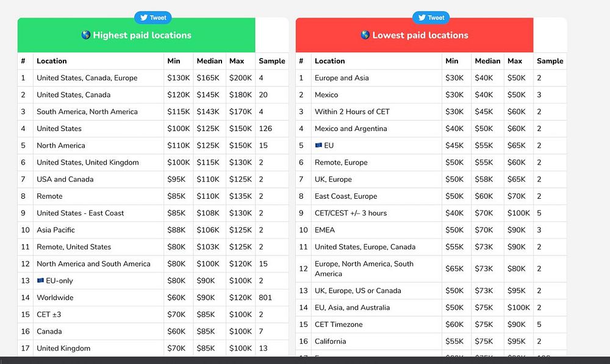The width and height of the screenshot is (610, 364).
Task: Click the EU flag icon in the lowest paid EU row
Action: tap(318, 145)
